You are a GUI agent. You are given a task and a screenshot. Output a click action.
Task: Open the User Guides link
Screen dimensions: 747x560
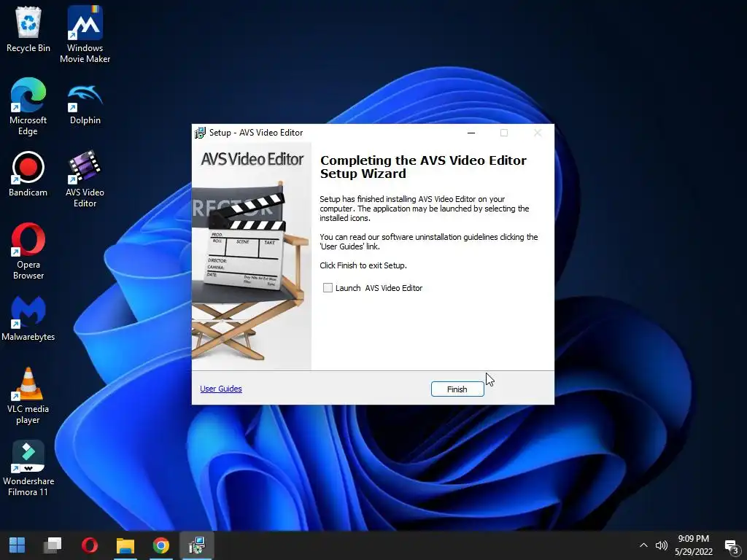click(x=221, y=389)
